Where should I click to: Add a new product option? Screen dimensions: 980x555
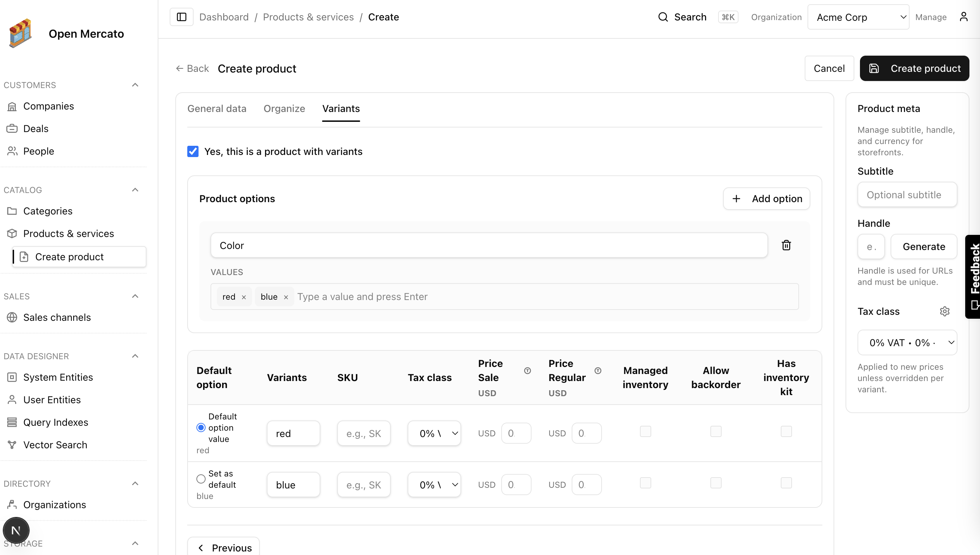click(766, 199)
